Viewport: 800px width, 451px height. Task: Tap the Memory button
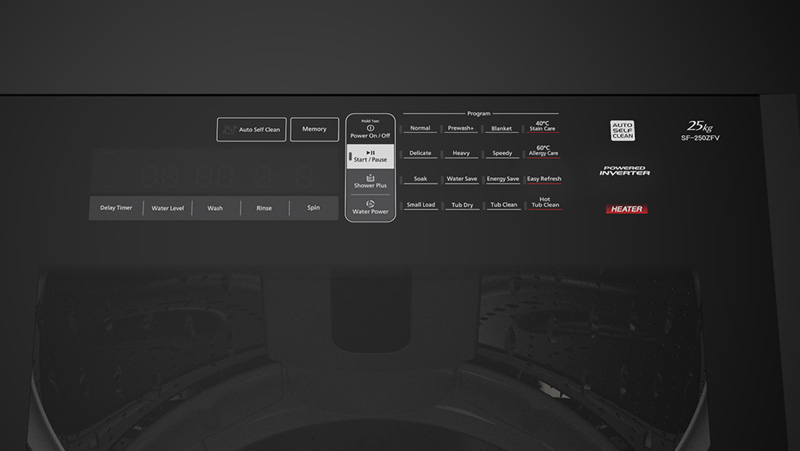314,129
